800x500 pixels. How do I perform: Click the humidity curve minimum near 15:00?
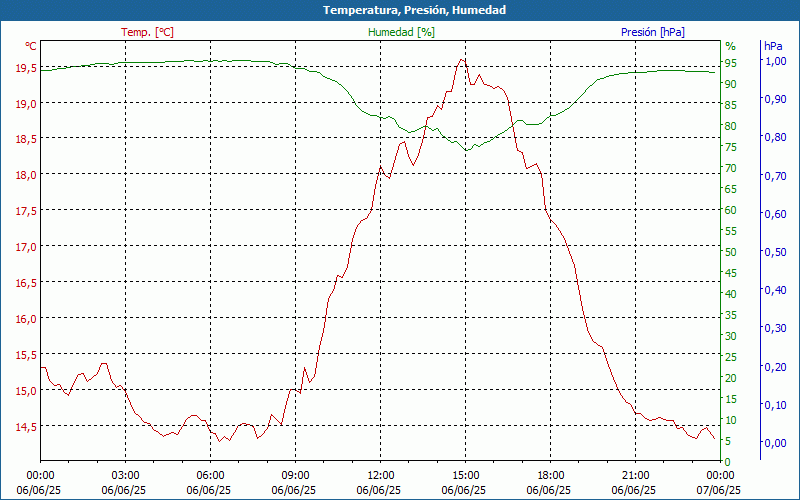point(467,150)
